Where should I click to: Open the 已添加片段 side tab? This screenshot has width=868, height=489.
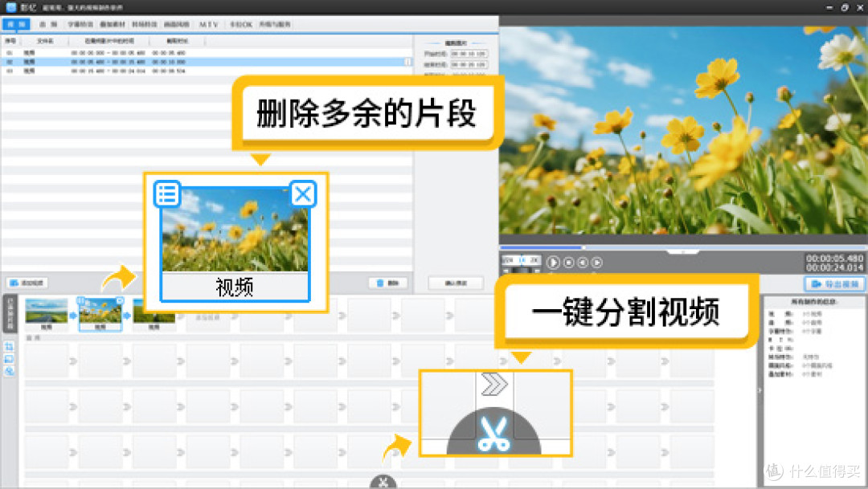tap(10, 313)
